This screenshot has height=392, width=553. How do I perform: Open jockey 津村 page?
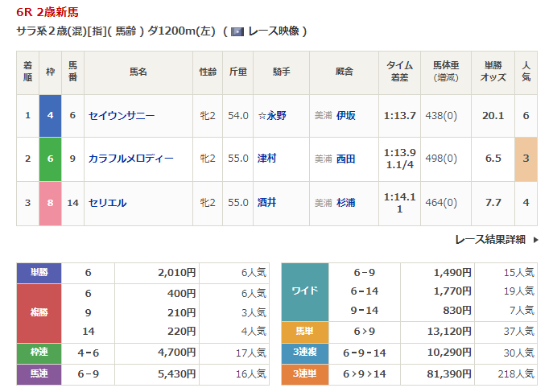(266, 159)
